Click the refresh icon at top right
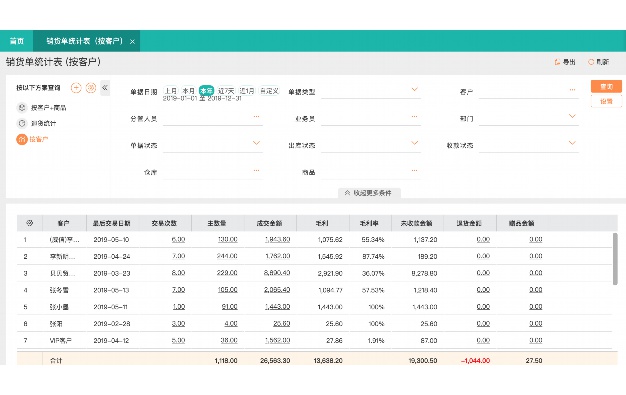Viewport: 626px width, 395px height. [591, 62]
